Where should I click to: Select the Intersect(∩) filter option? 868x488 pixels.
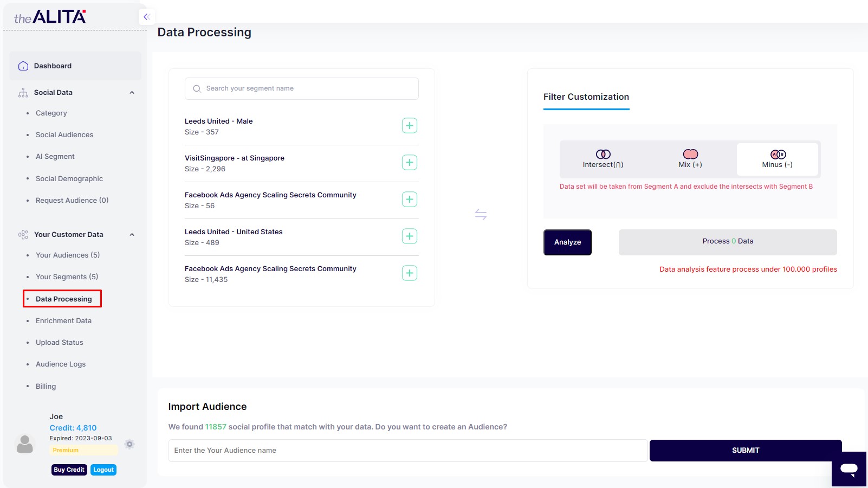pos(603,159)
